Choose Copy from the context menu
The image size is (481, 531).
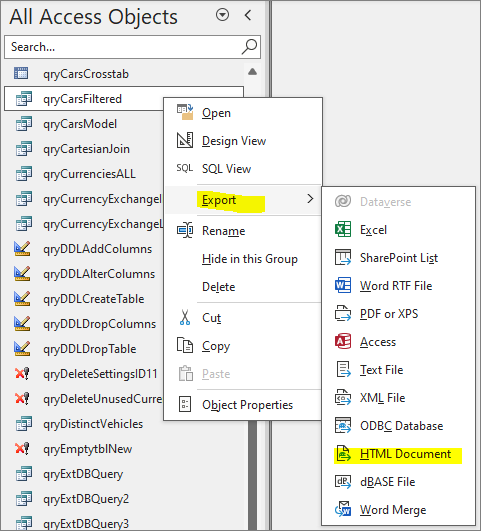pyautogui.click(x=243, y=346)
